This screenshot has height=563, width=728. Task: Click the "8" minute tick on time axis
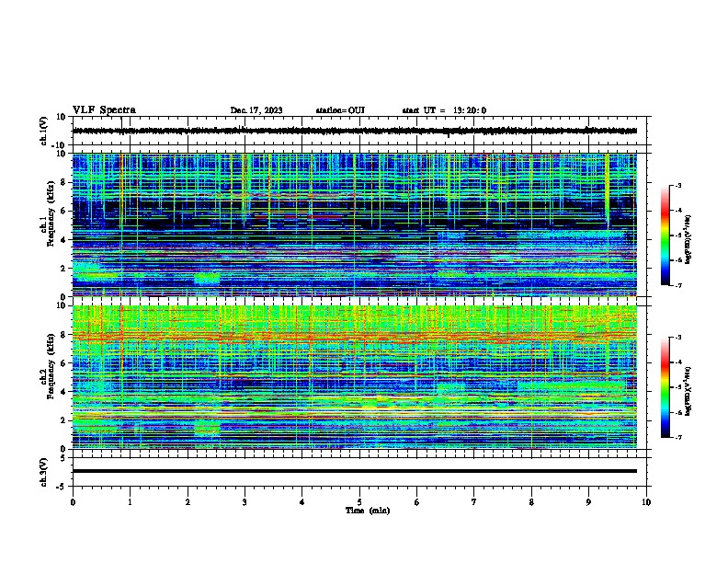pyautogui.click(x=531, y=502)
